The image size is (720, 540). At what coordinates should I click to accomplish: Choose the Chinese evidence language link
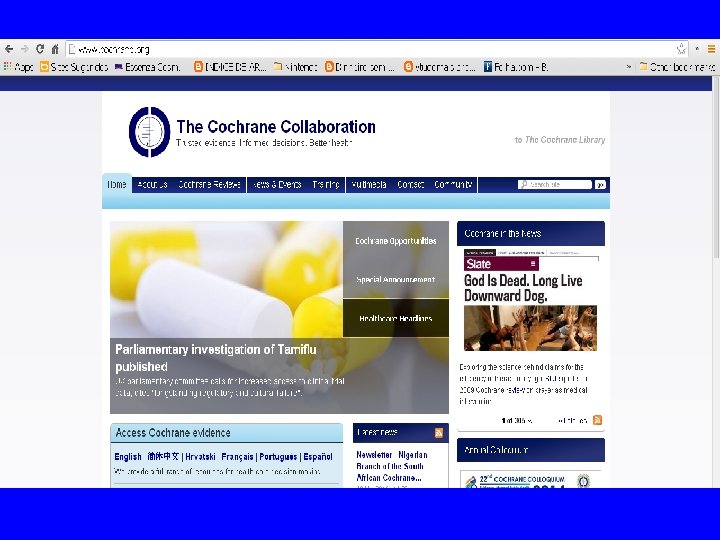163,457
